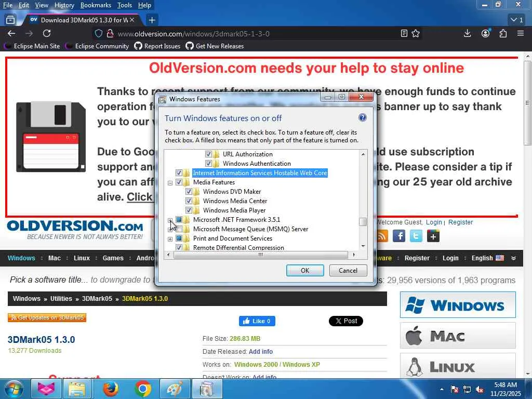The width and height of the screenshot is (532, 399).
Task: Show hidden tray icons arrow
Action: (442, 389)
